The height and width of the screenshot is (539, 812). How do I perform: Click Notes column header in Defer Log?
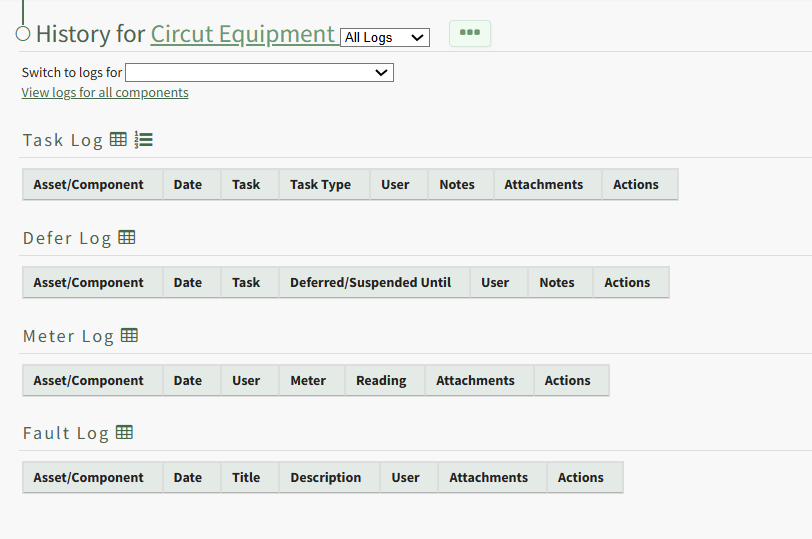coord(556,283)
